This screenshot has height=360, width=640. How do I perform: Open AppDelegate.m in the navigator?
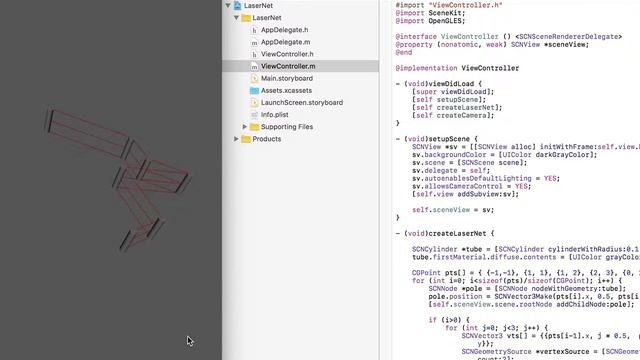(285, 42)
